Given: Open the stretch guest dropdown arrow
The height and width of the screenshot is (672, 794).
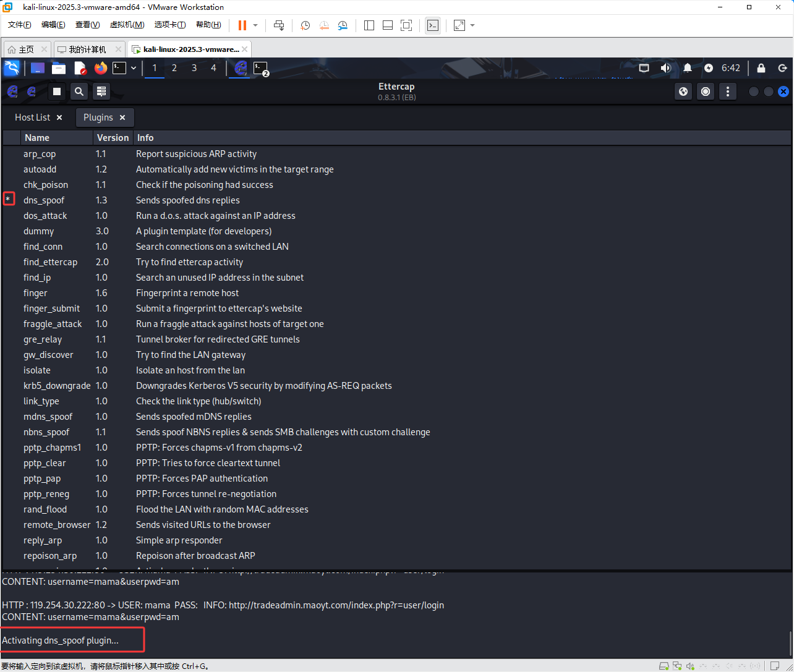Looking at the screenshot, I should [x=472, y=25].
